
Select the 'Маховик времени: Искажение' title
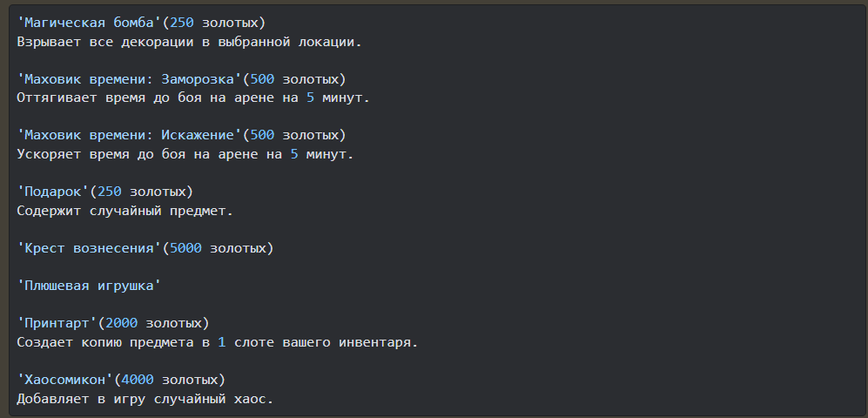click(130, 135)
